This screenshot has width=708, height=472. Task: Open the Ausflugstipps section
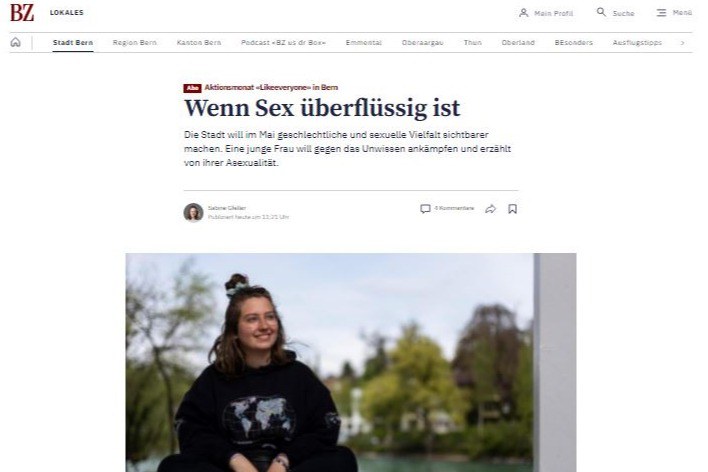click(x=637, y=42)
